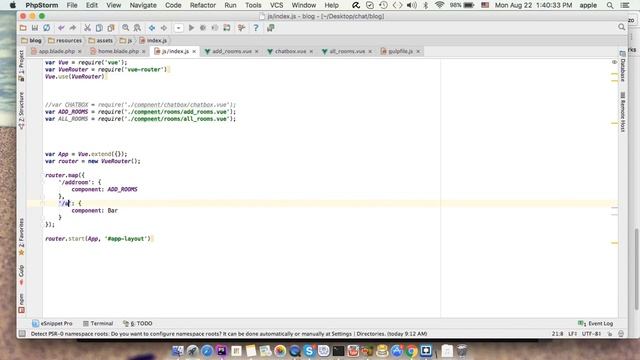640x360 pixels.
Task: Select the js breadcrumb folder
Action: tap(126, 40)
